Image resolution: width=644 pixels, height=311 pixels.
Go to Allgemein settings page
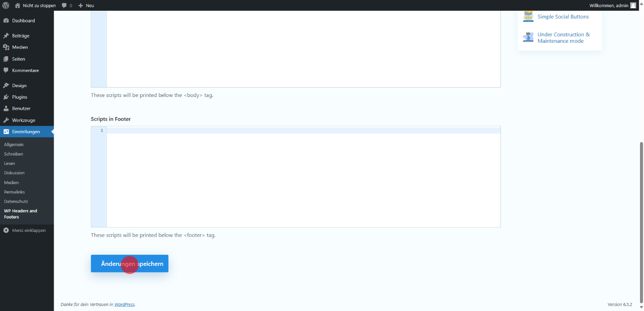pyautogui.click(x=14, y=145)
